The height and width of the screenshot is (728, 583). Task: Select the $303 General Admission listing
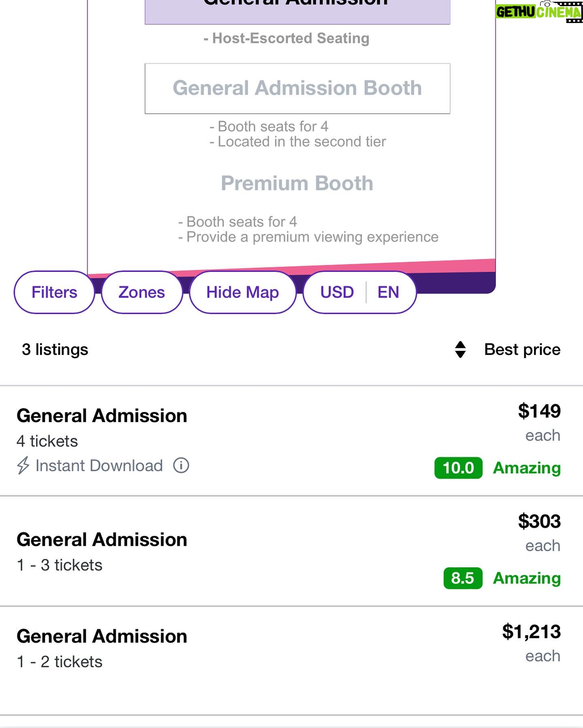click(x=291, y=551)
